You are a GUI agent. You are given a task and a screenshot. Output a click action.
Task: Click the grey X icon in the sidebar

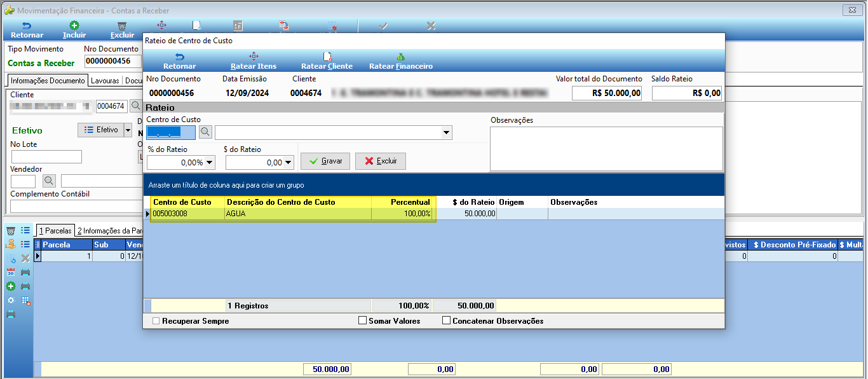25,258
